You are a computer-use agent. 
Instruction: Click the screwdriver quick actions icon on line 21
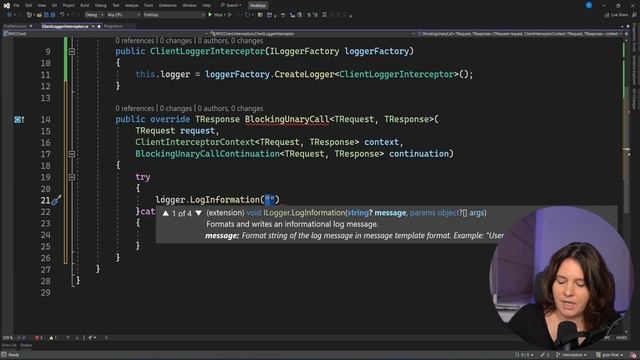pyautogui.click(x=56, y=200)
